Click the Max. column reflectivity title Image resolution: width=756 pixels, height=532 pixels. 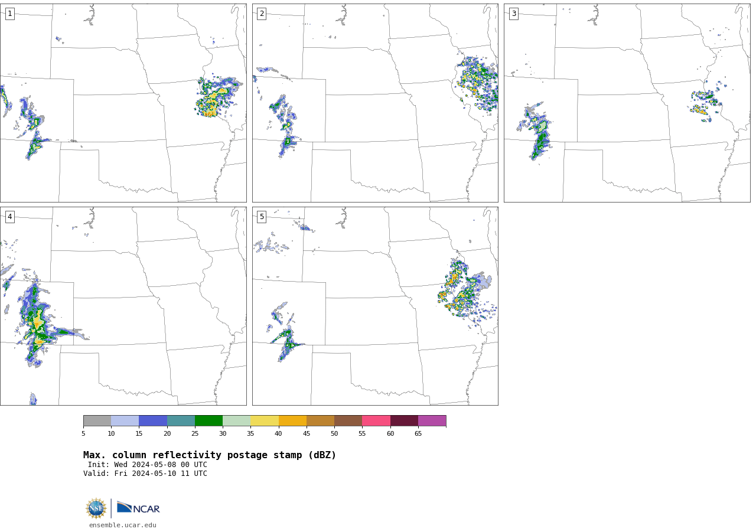(210, 455)
